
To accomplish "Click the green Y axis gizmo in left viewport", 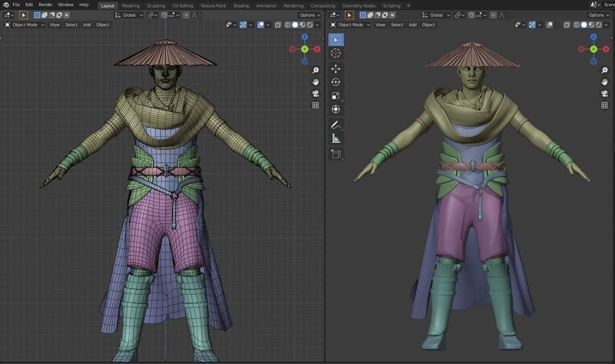I will tap(304, 49).
